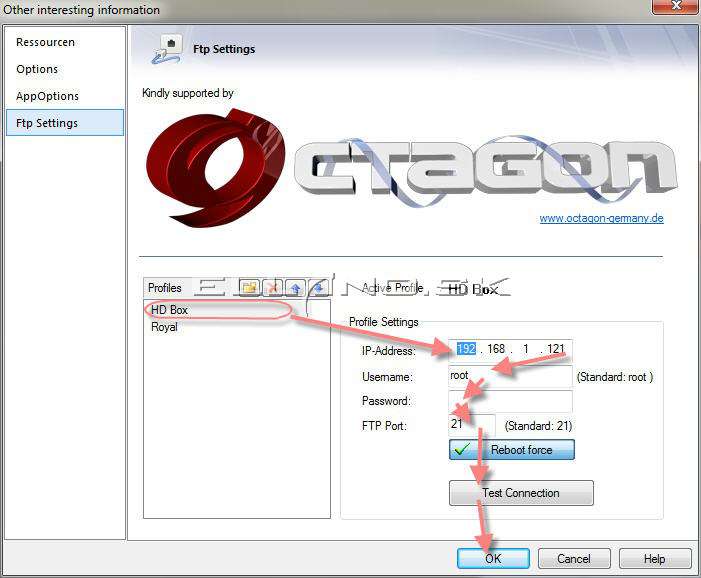Click the new profile folder icon

point(249,287)
